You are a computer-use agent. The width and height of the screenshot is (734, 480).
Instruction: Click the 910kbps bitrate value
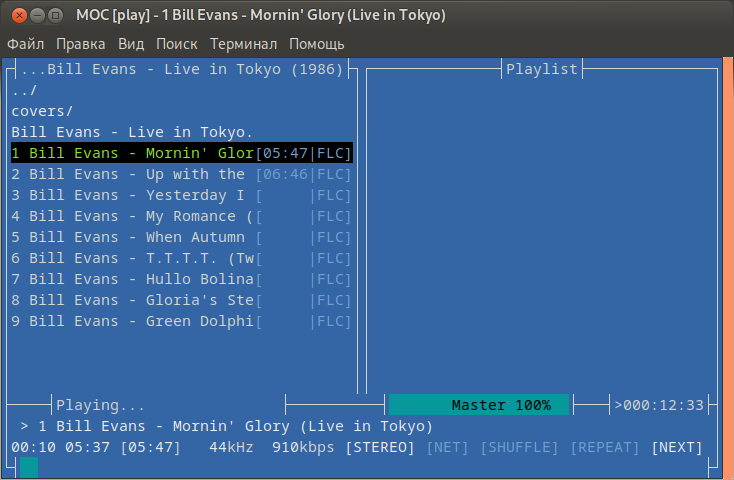303,447
